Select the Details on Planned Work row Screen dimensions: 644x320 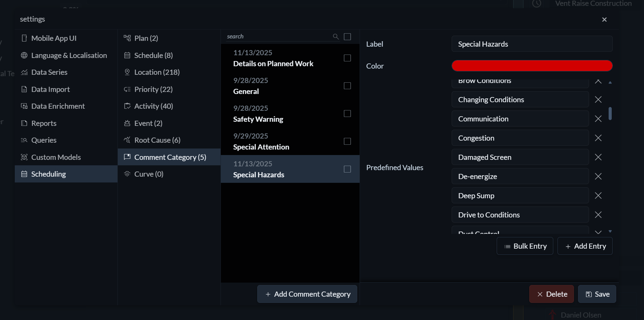pyautogui.click(x=290, y=58)
